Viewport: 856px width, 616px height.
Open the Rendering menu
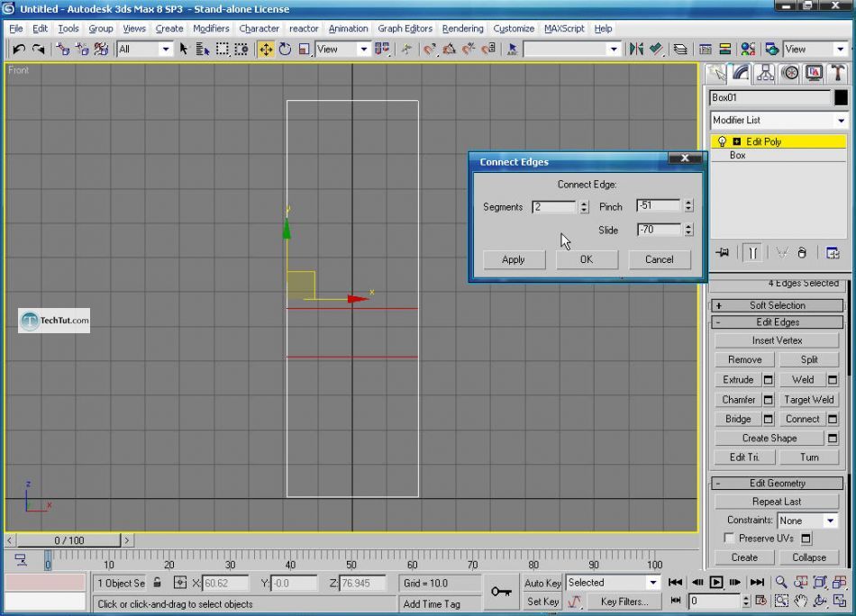462,29
